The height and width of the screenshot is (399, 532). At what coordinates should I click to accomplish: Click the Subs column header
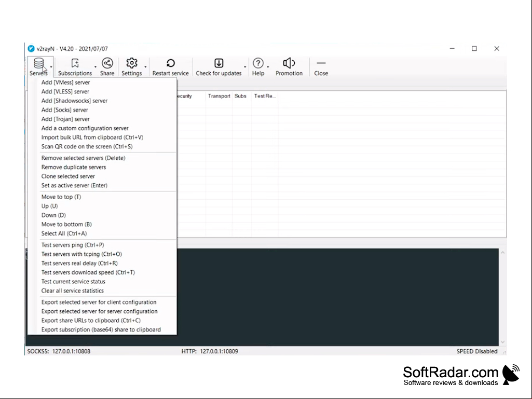[241, 96]
